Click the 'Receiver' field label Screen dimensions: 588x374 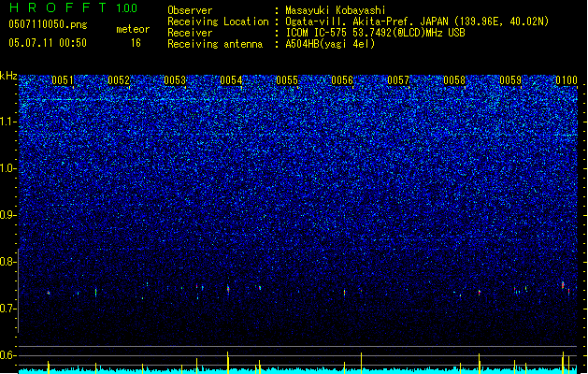190,33
